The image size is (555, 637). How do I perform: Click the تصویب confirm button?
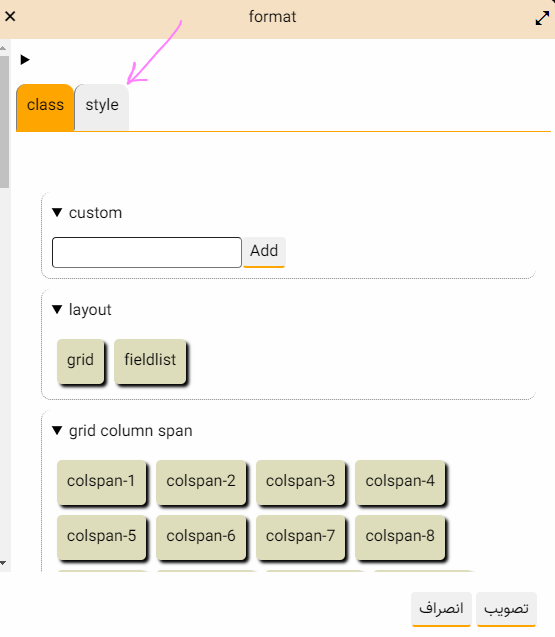pos(506,609)
